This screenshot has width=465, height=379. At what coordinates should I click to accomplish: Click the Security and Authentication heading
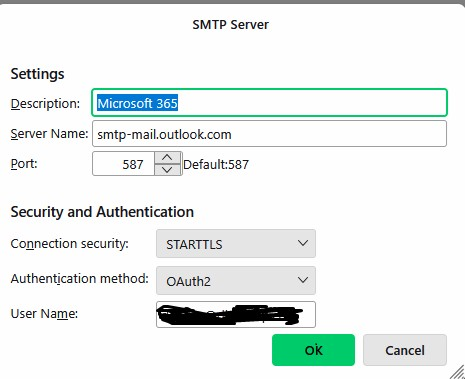coord(102,212)
